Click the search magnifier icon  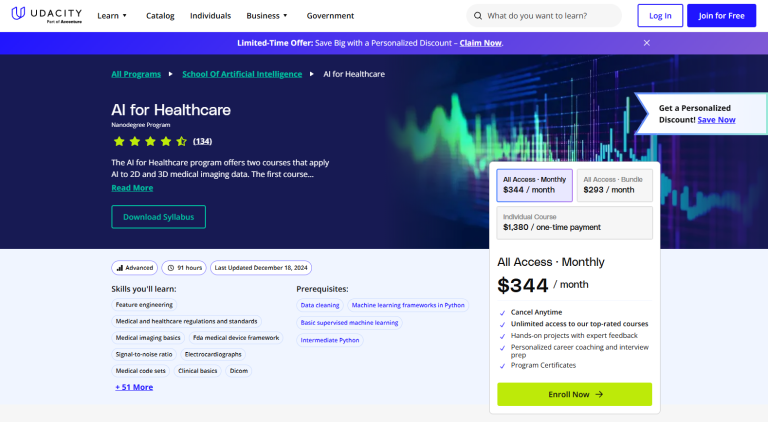tap(478, 16)
